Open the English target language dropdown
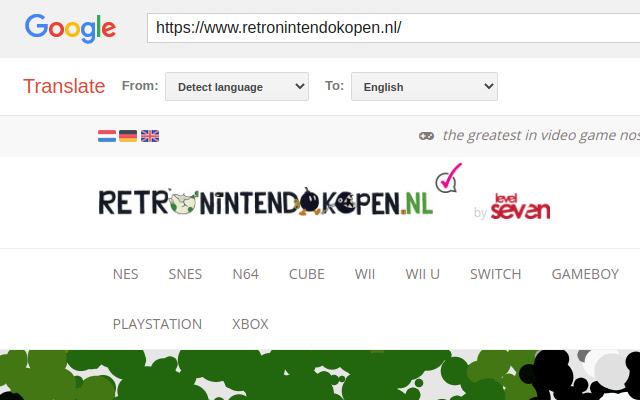This screenshot has width=640, height=400. coord(424,87)
